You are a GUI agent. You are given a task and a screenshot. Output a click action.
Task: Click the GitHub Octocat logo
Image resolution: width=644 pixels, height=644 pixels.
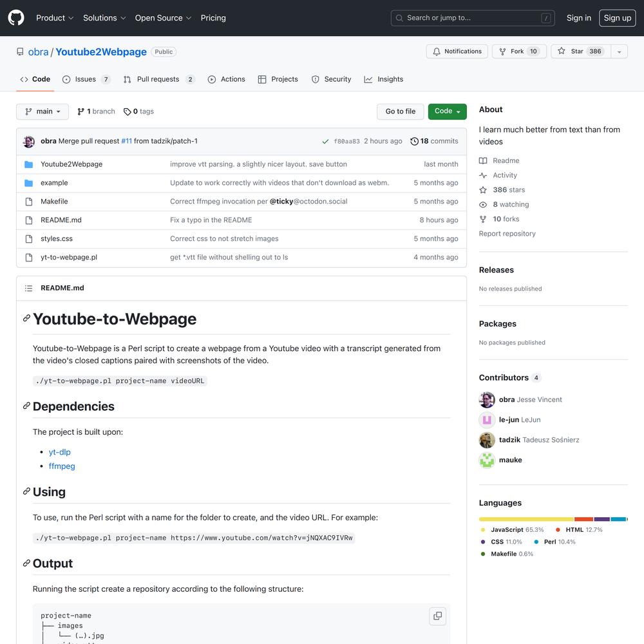click(16, 17)
